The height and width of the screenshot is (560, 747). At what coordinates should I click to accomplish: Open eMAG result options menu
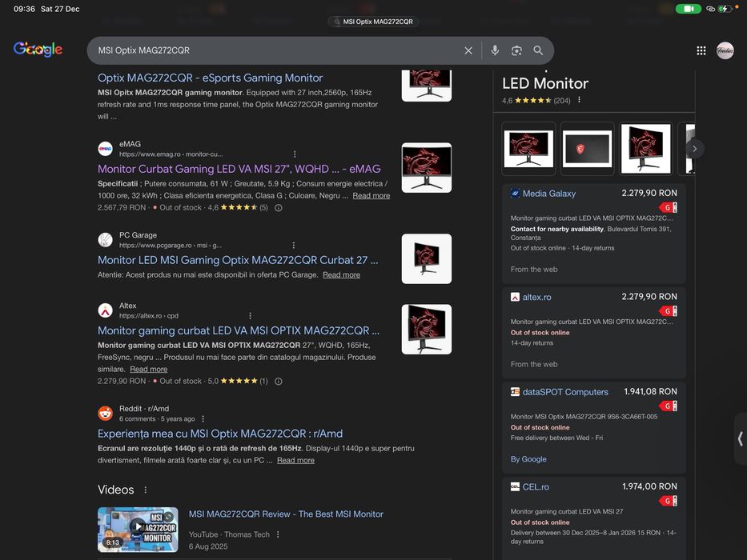[x=295, y=154]
